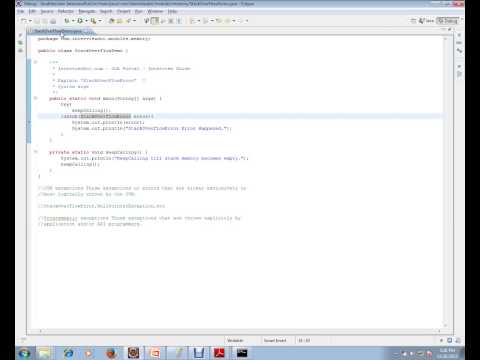Click the Print toolbar icon

53,21
